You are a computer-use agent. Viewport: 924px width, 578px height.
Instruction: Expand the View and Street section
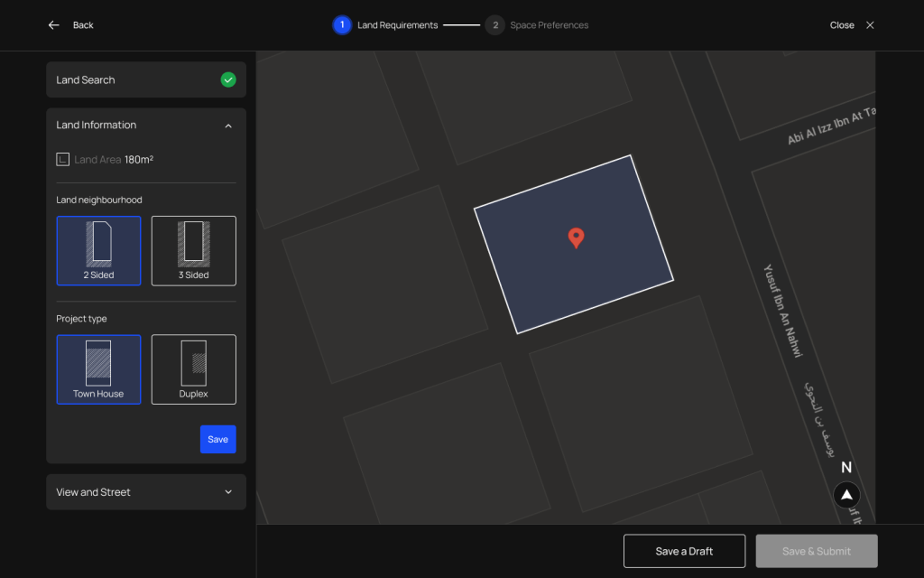click(x=228, y=492)
